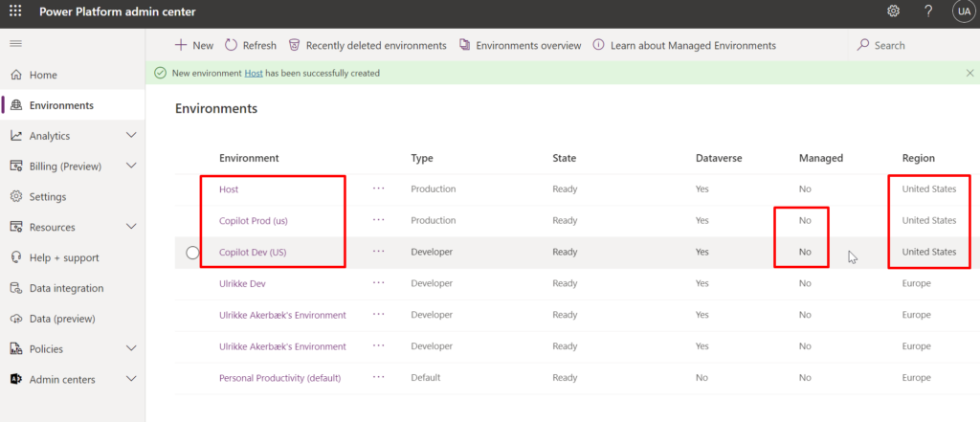This screenshot has height=422, width=980.
Task: Click the Resources sidebar icon
Action: pyautogui.click(x=16, y=227)
